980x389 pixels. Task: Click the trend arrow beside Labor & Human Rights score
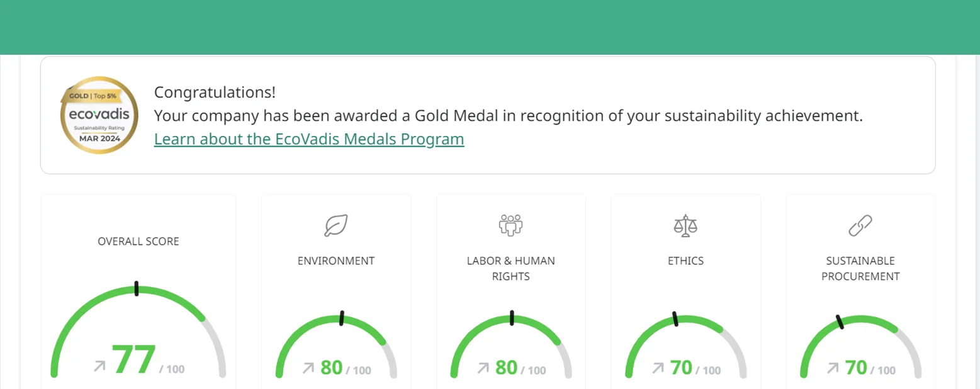click(483, 368)
